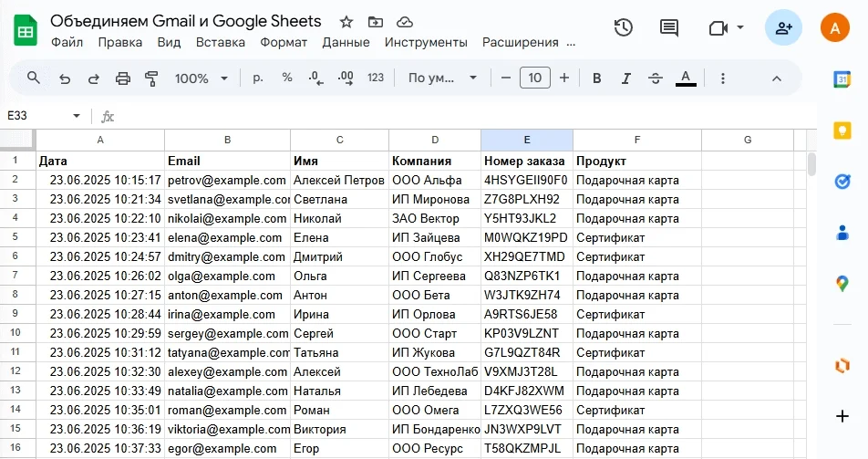Toggle italic formatting
The width and height of the screenshot is (868, 459).
point(626,78)
